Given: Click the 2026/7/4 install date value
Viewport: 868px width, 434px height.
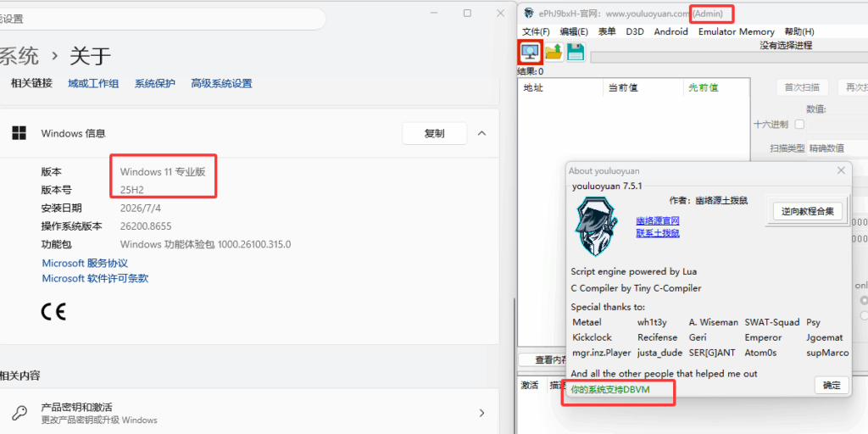Looking at the screenshot, I should tap(141, 209).
